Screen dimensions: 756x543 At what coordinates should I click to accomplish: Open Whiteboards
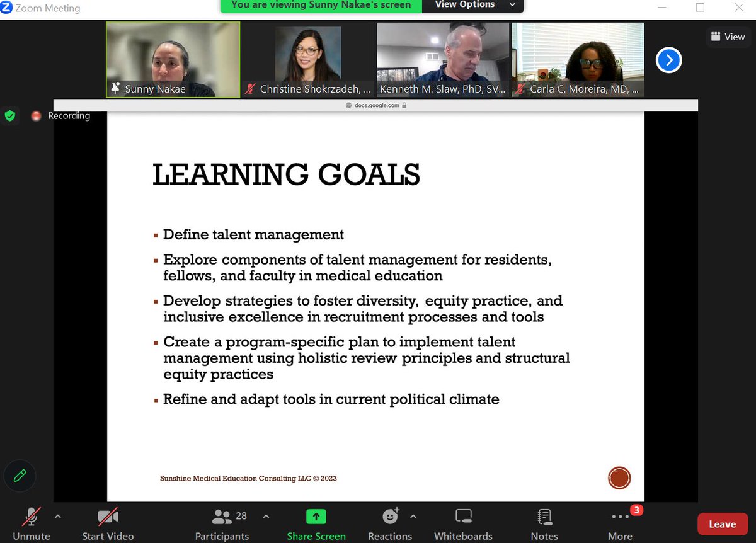[464, 524]
